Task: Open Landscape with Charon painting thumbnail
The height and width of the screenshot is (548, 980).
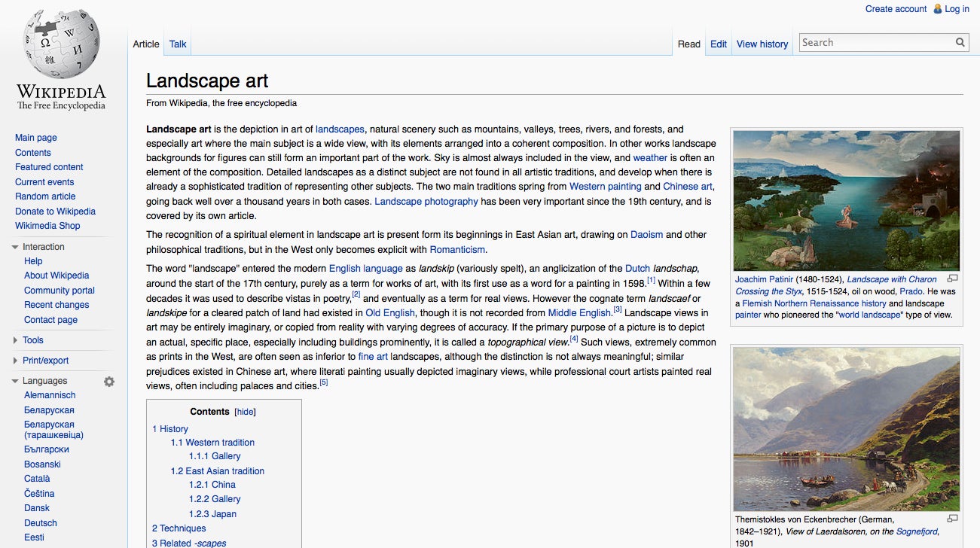Action: click(847, 201)
